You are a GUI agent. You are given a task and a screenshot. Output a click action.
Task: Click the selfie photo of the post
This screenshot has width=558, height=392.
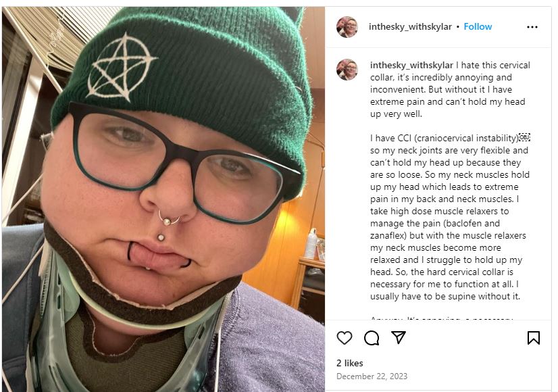(x=163, y=199)
